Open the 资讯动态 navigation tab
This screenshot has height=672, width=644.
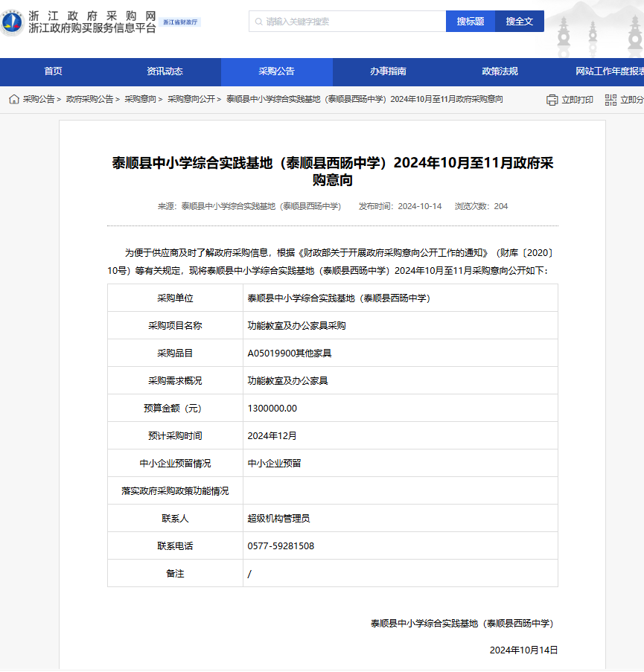(x=165, y=71)
